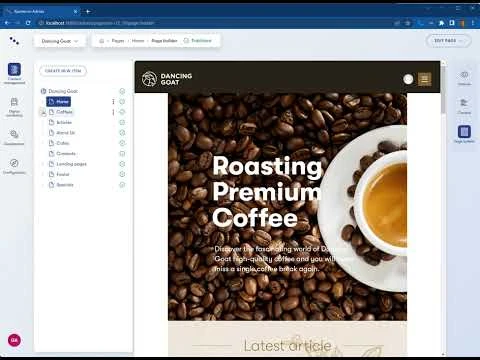Click status icon on the Dancing Goat root row

pos(122,91)
